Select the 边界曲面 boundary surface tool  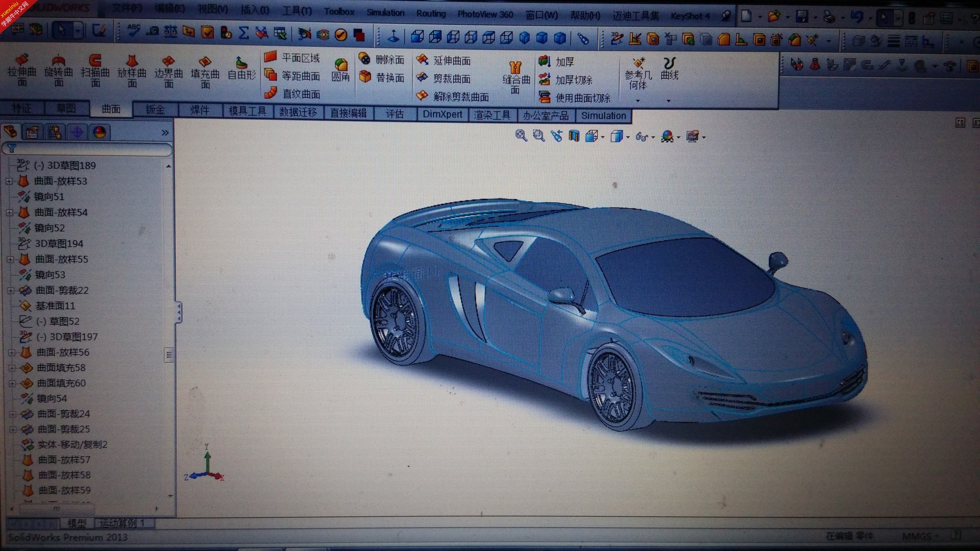pyautogui.click(x=169, y=72)
